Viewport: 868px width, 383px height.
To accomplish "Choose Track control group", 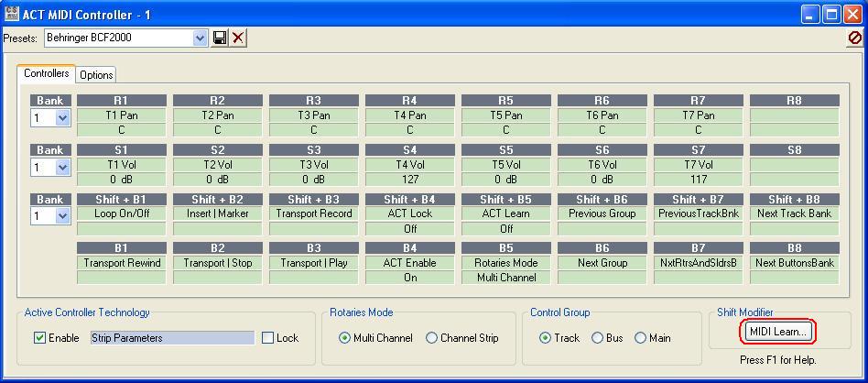I will click(x=545, y=337).
